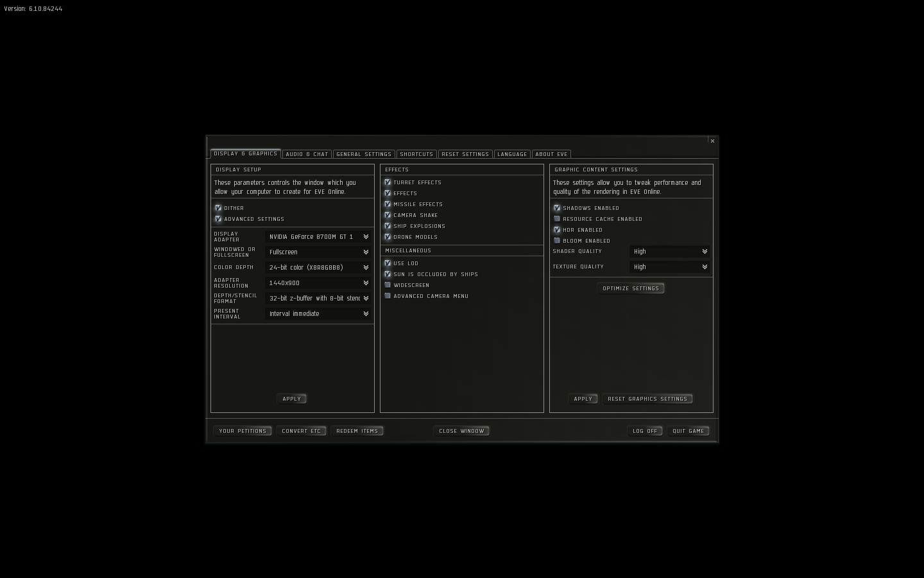Turn off Missile Effects

[388, 204]
